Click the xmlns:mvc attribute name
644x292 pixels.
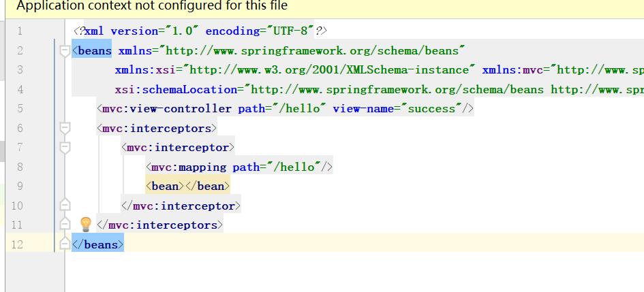pos(513,70)
